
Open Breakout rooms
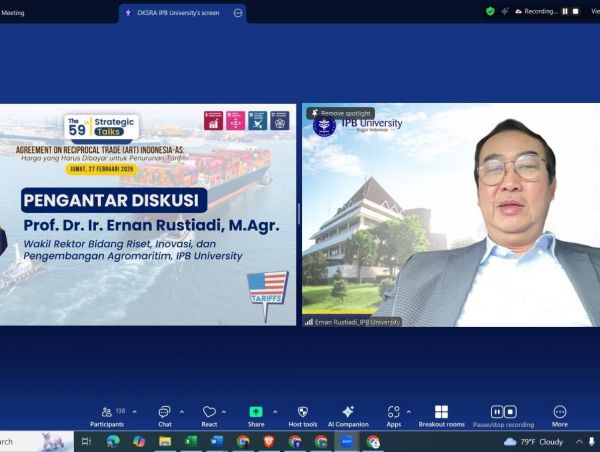(442, 416)
